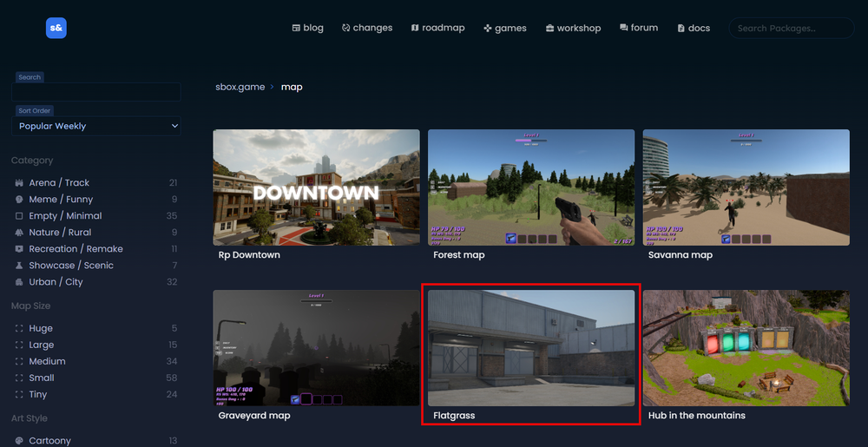Click the Meme / Funny category icon
The height and width of the screenshot is (447, 868).
click(19, 199)
